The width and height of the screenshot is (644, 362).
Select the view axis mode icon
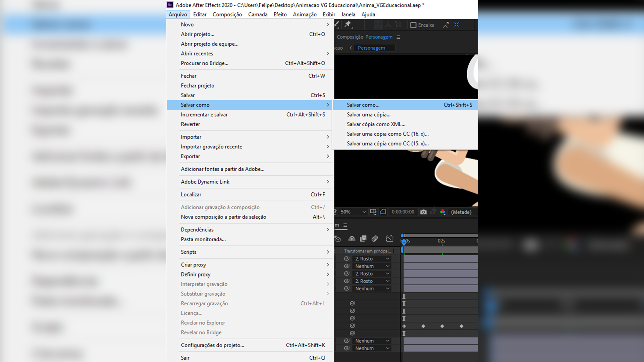(x=398, y=25)
